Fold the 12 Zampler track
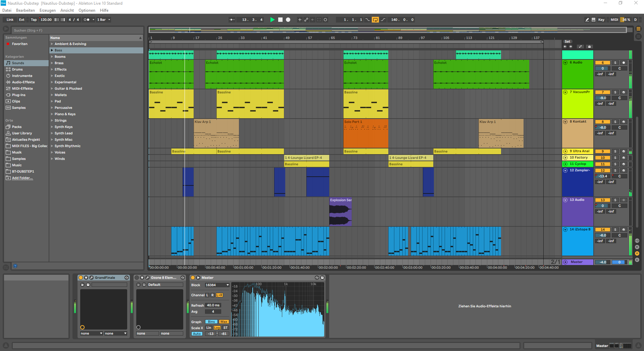This screenshot has height=351, width=644. [565, 171]
